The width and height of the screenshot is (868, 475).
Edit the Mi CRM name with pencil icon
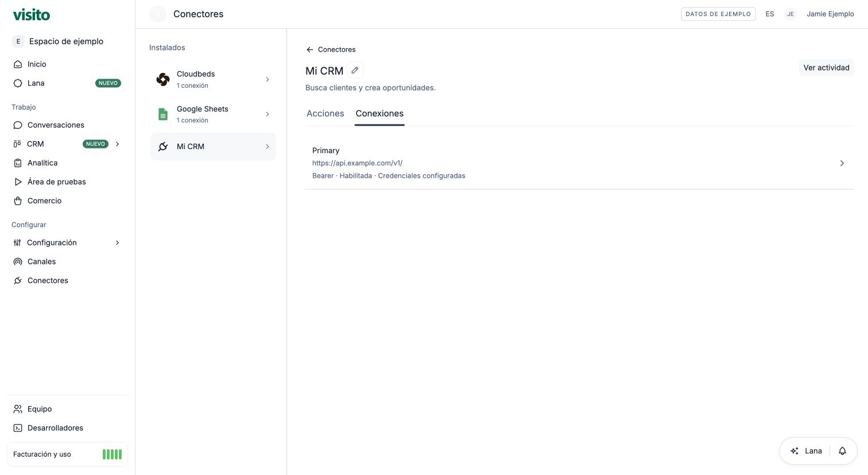355,70
